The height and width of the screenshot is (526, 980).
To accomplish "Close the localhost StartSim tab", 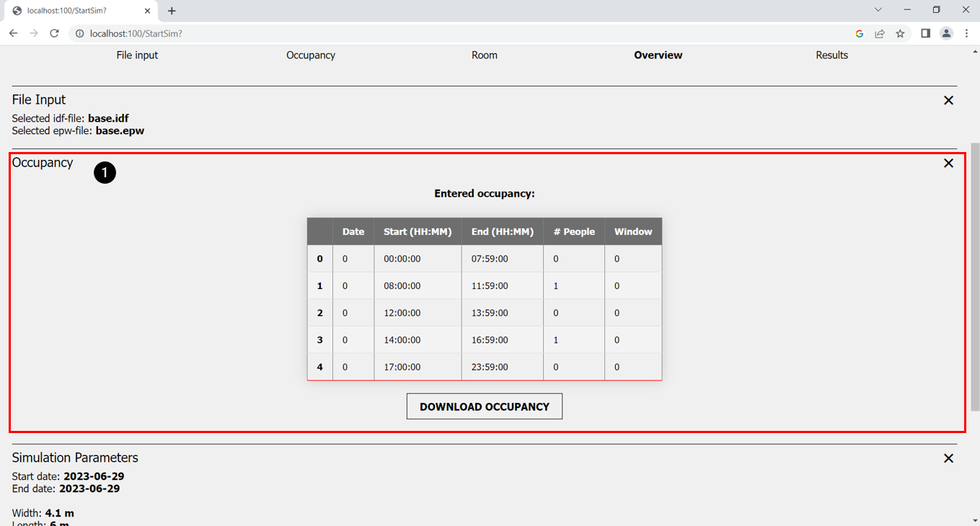I will pyautogui.click(x=147, y=11).
